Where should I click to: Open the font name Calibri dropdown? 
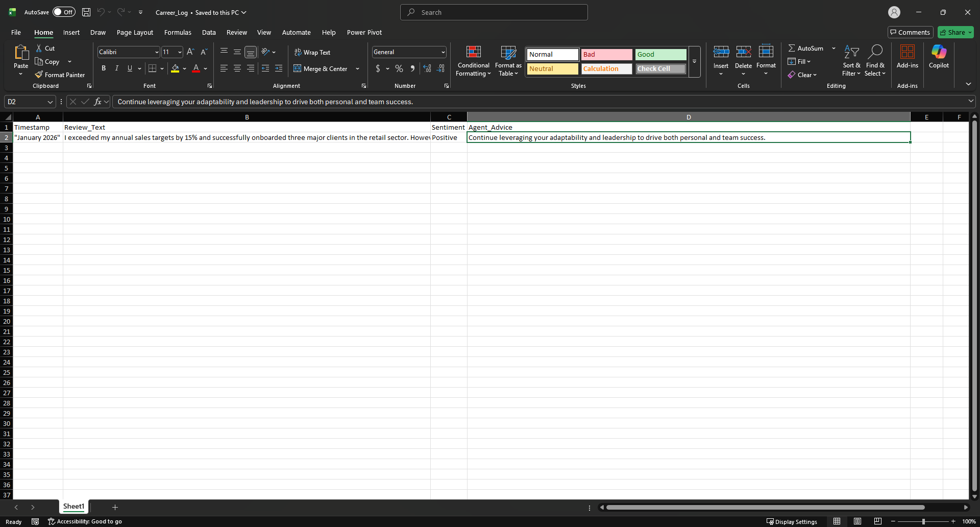coord(157,52)
